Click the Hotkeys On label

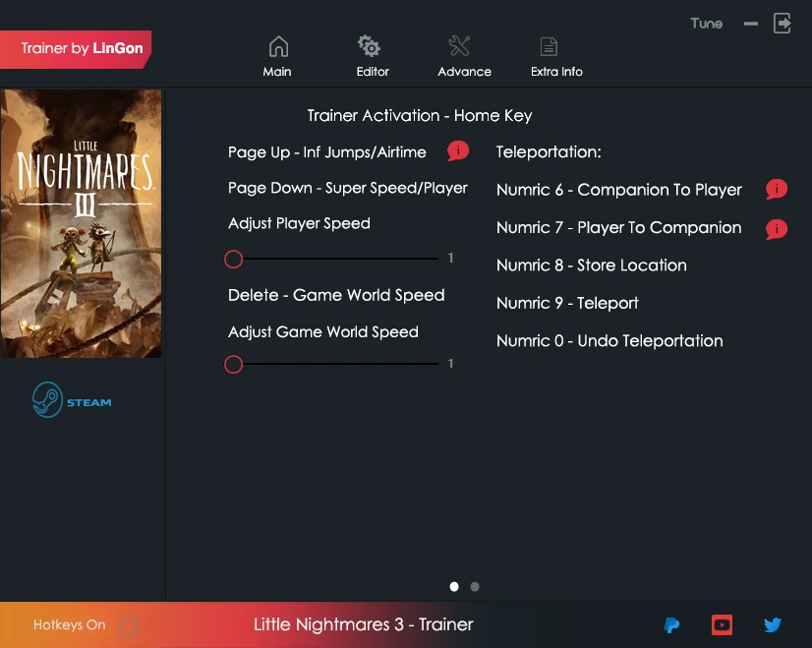(70, 625)
